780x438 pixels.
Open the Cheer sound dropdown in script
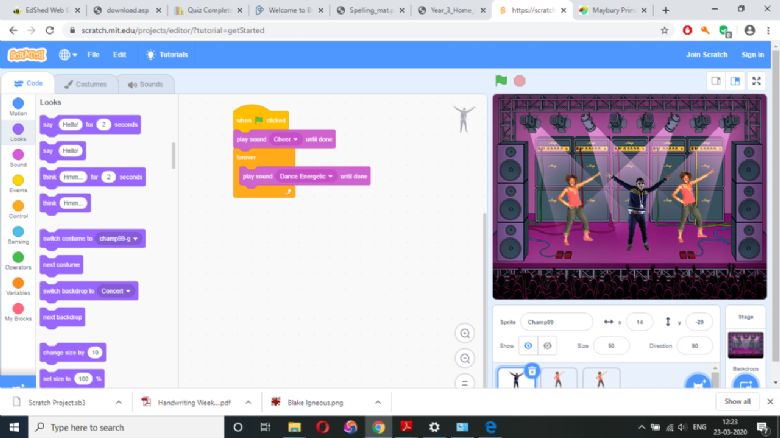285,139
